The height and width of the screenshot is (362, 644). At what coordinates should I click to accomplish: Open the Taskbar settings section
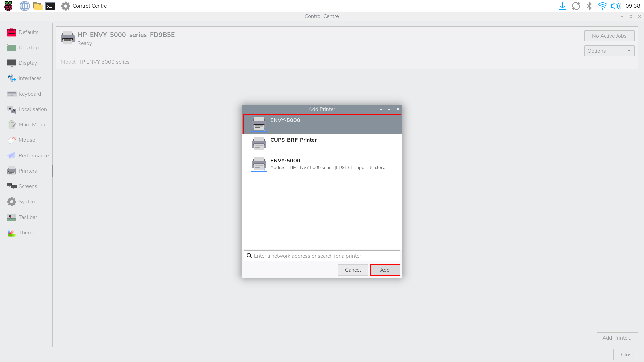[28, 217]
